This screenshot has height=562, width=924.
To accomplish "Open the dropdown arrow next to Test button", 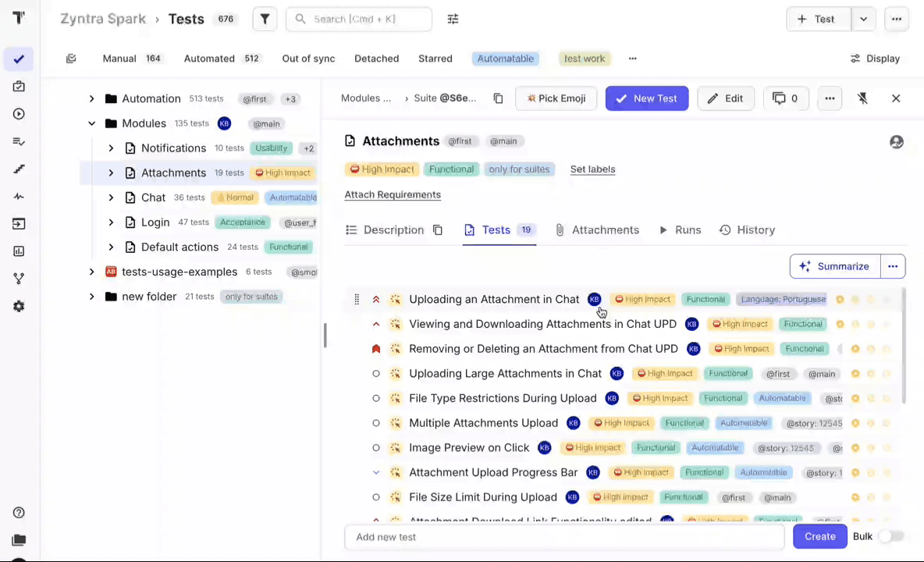I will point(863,20).
